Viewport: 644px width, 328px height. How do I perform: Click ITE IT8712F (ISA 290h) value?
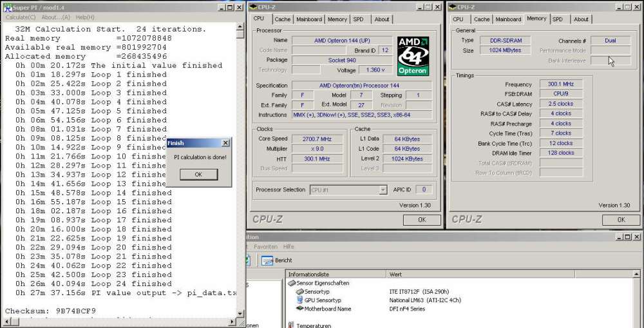pyautogui.click(x=419, y=292)
